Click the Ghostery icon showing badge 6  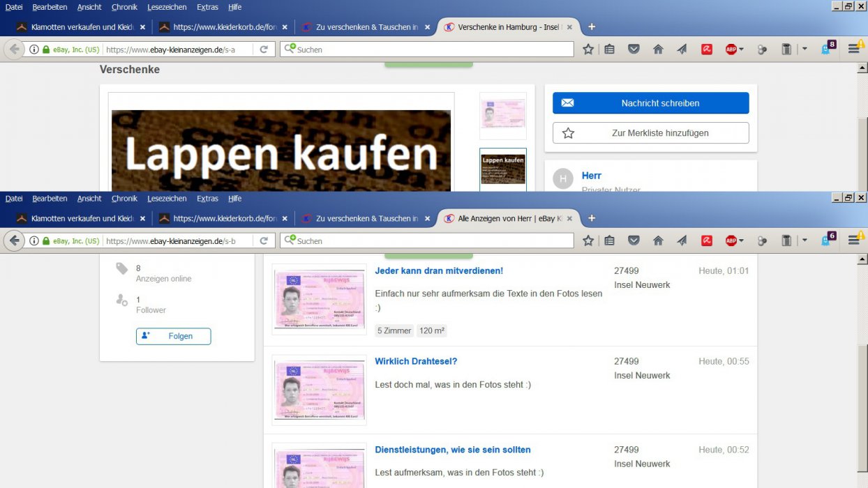click(828, 240)
